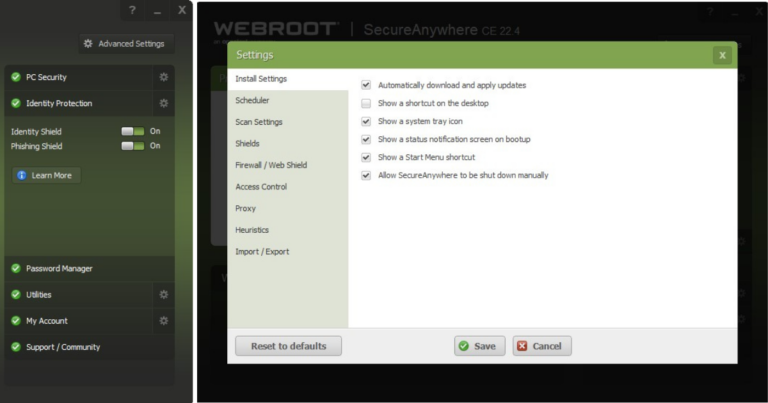The image size is (768, 403).
Task: Expand the PC Security section
Action: click(x=46, y=77)
